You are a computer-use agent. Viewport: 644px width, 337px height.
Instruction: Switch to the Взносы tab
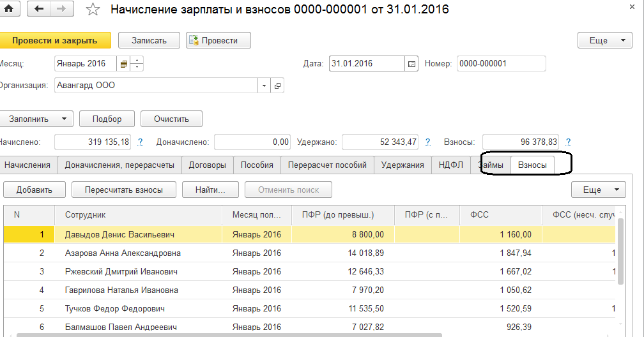point(532,165)
